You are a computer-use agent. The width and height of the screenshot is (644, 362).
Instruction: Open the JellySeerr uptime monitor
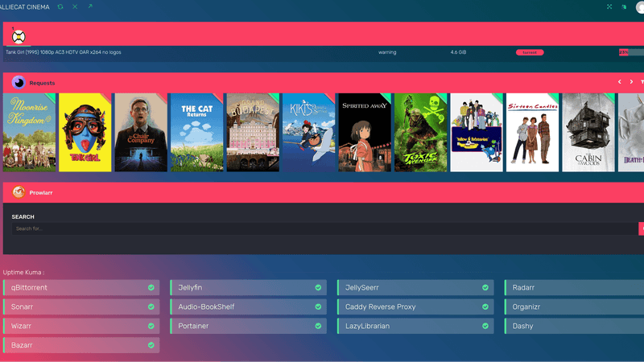coord(415,288)
